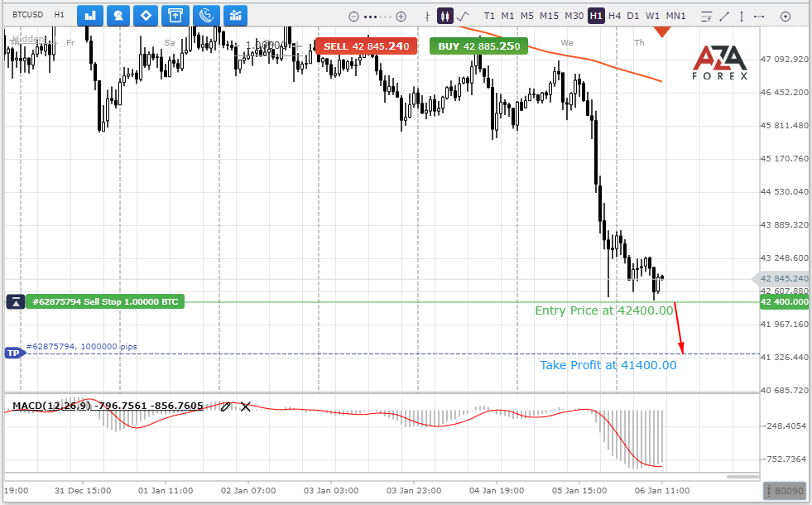Switch to bar chart type
The image size is (812, 505).
coord(427,17)
